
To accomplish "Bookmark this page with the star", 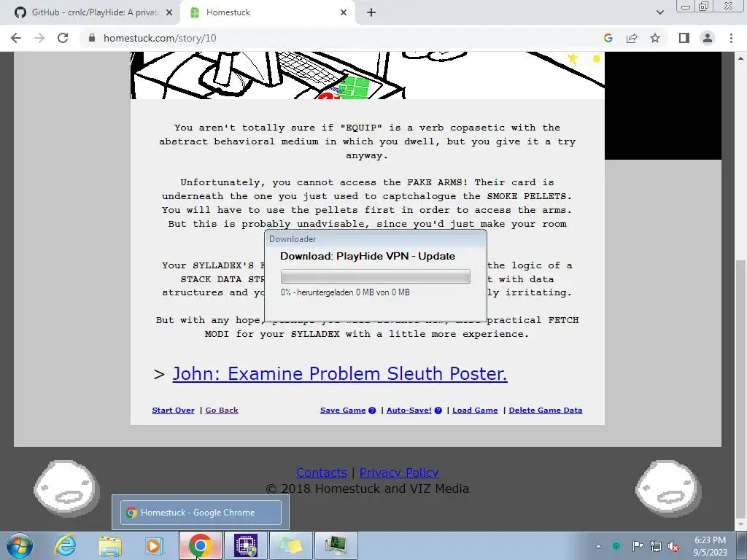I will tap(655, 38).
